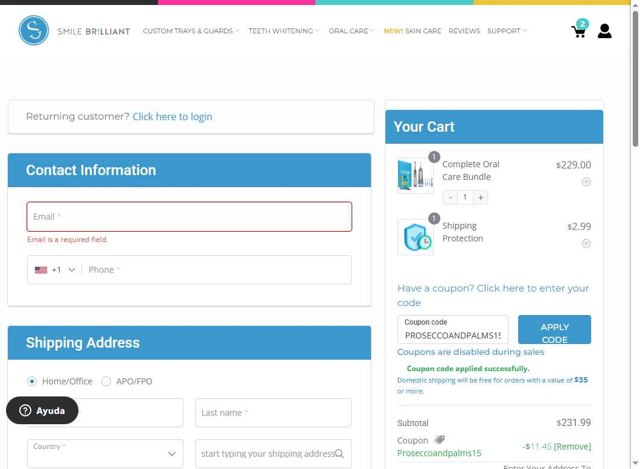Viewport: 640px width, 469px height.
Task: Select the Home/Office radio button
Action: click(x=31, y=381)
